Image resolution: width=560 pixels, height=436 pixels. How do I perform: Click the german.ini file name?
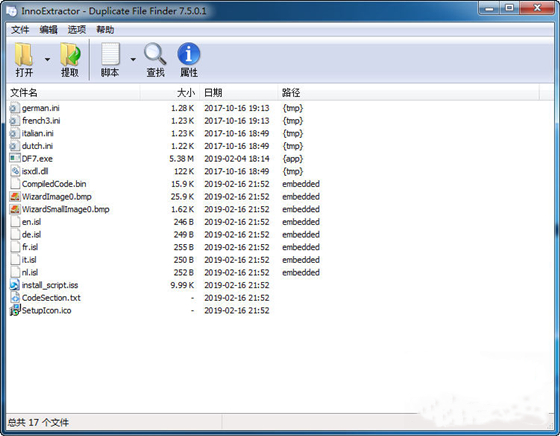tap(41, 108)
